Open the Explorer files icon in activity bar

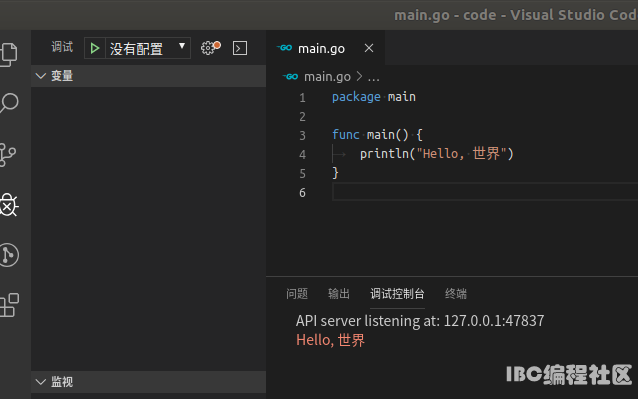click(9, 54)
